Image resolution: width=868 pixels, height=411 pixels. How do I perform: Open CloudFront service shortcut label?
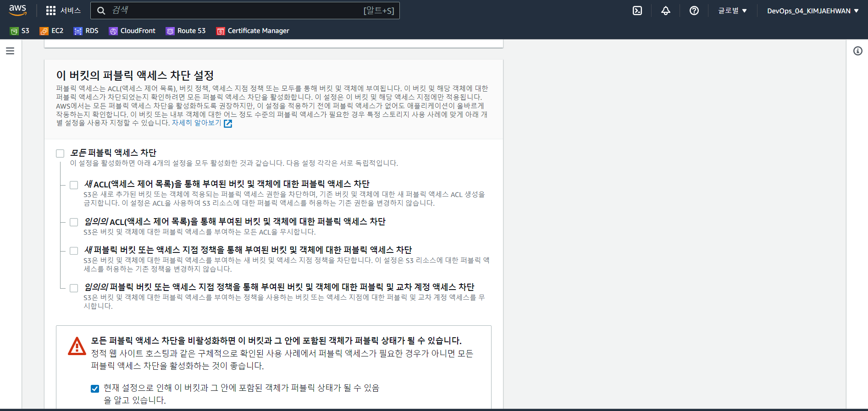tap(138, 31)
